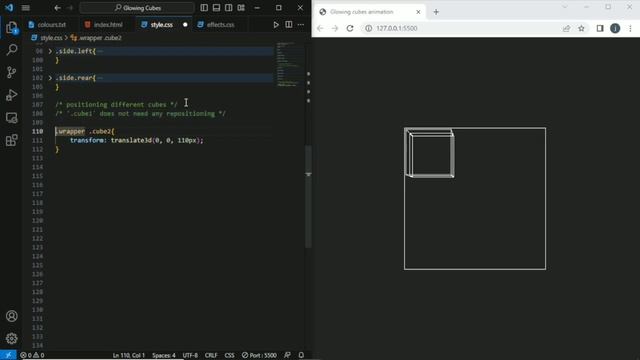This screenshot has width=640, height=360.
Task: Toggle the bottom panel layout icon
Action: click(216, 8)
